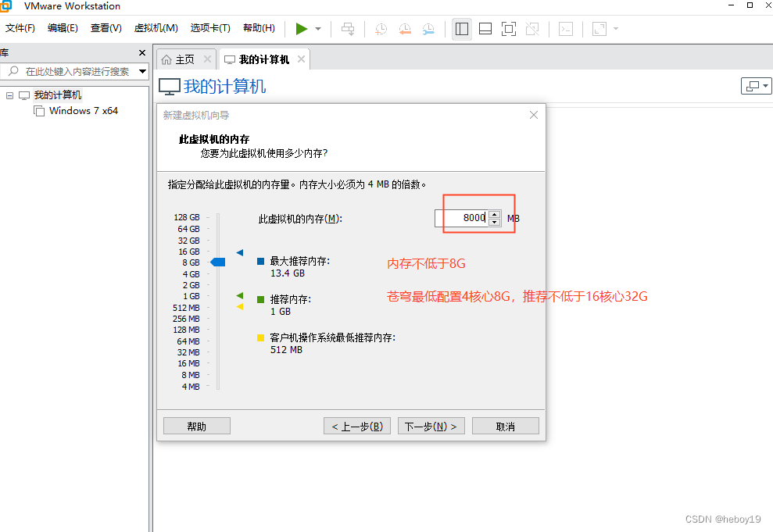Click the green recommended memory marker
This screenshot has height=532, width=773.
[240, 295]
